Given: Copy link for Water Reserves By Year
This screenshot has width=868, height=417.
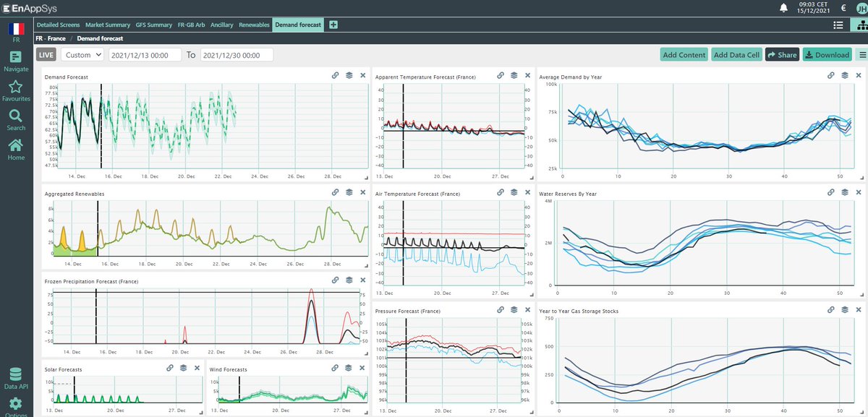Looking at the screenshot, I should pyautogui.click(x=832, y=192).
